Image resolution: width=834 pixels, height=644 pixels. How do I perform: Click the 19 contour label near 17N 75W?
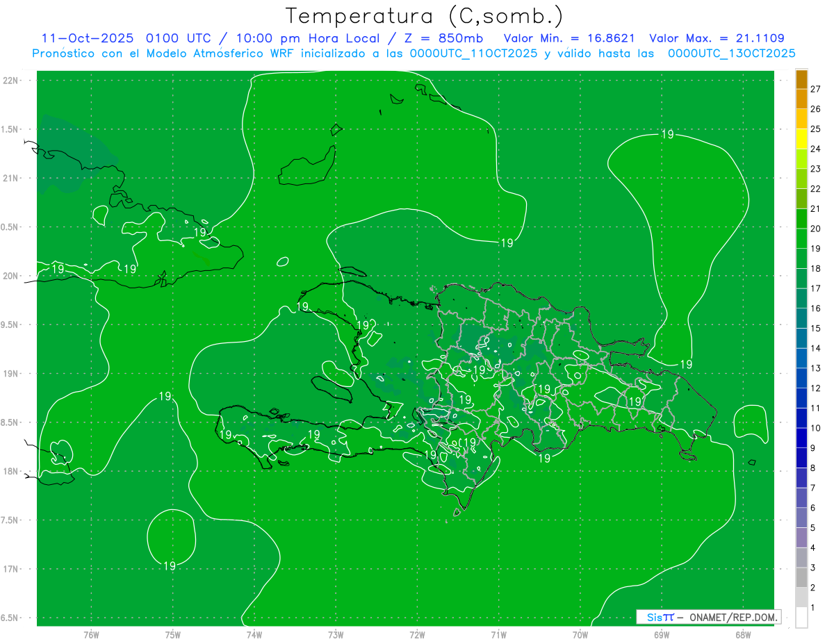click(x=170, y=566)
